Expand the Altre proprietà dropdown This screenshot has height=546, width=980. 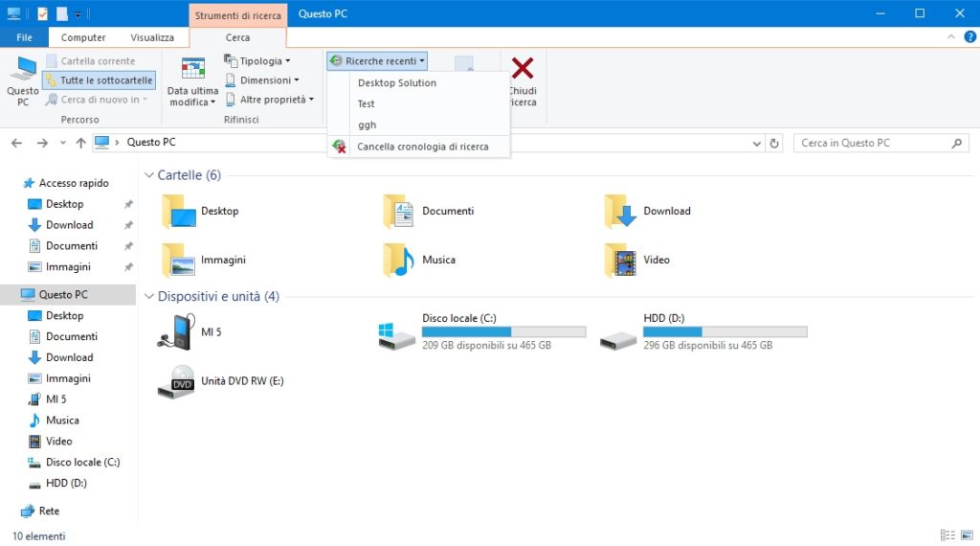coord(270,100)
